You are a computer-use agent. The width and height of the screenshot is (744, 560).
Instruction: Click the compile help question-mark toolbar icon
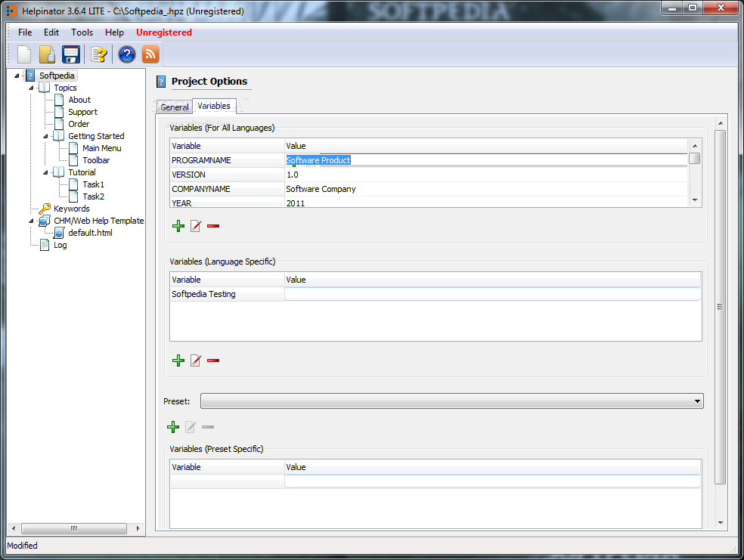pos(99,54)
